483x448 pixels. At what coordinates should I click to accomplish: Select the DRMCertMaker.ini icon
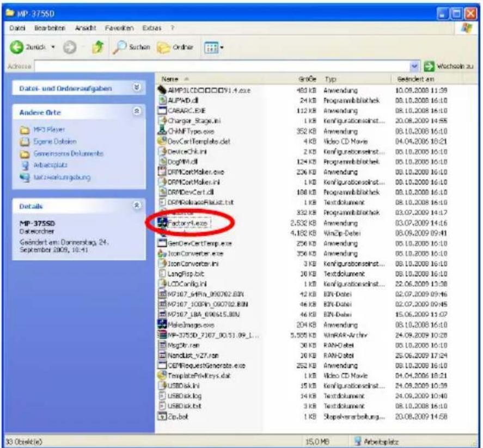(x=162, y=182)
